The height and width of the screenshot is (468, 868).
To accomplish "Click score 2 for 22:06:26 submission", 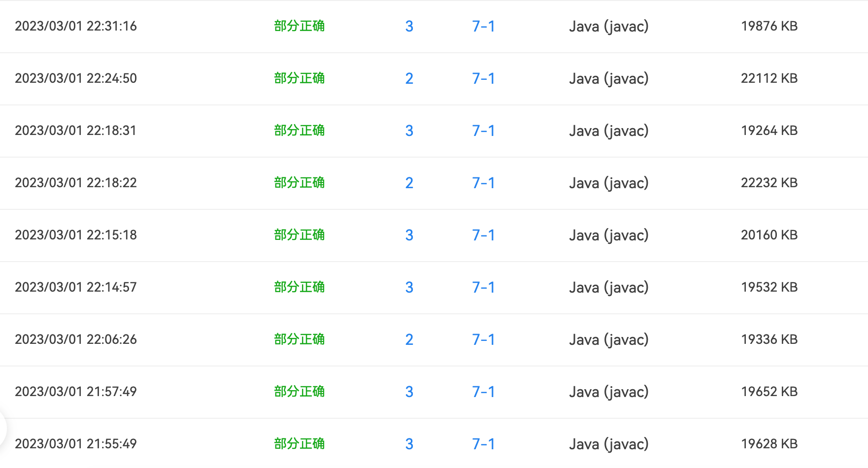I will (409, 339).
